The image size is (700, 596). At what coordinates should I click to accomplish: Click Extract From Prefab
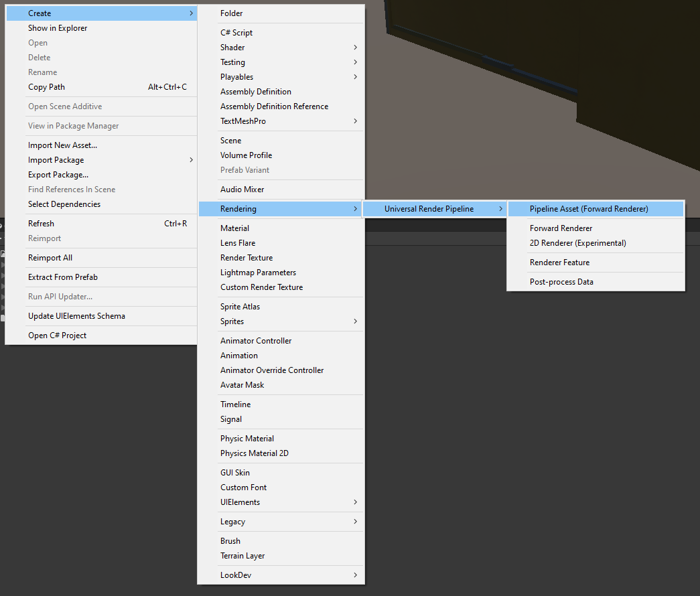point(101,277)
